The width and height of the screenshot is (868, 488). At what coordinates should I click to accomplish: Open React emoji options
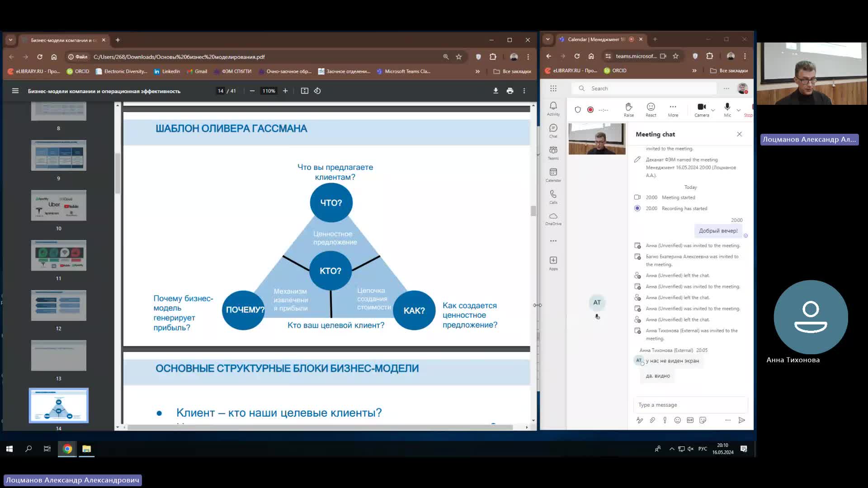[651, 109]
